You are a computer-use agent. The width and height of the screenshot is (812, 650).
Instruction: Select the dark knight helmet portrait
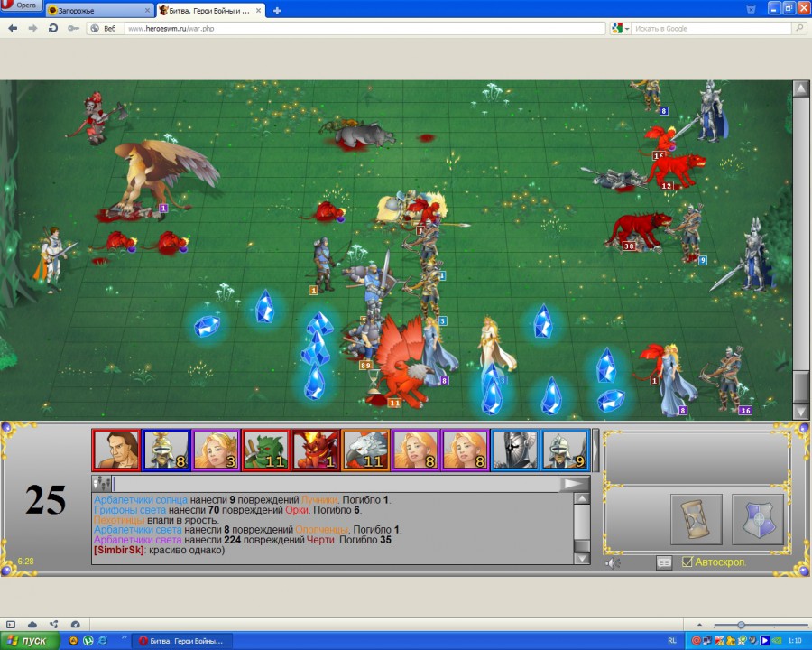(x=514, y=450)
